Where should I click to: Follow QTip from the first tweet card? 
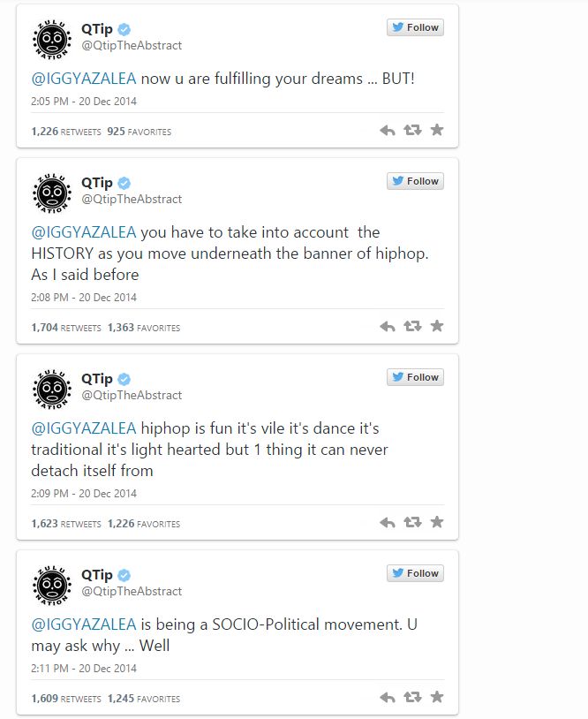coord(415,27)
